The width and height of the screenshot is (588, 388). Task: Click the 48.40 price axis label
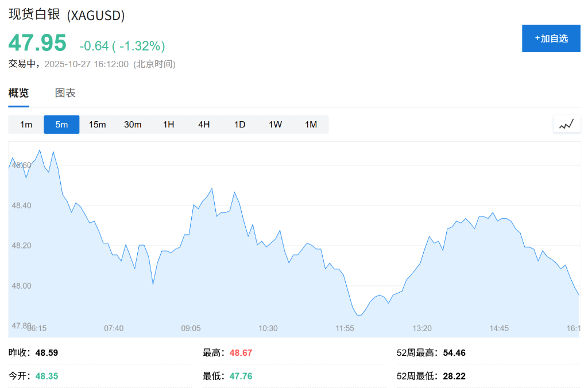21,205
